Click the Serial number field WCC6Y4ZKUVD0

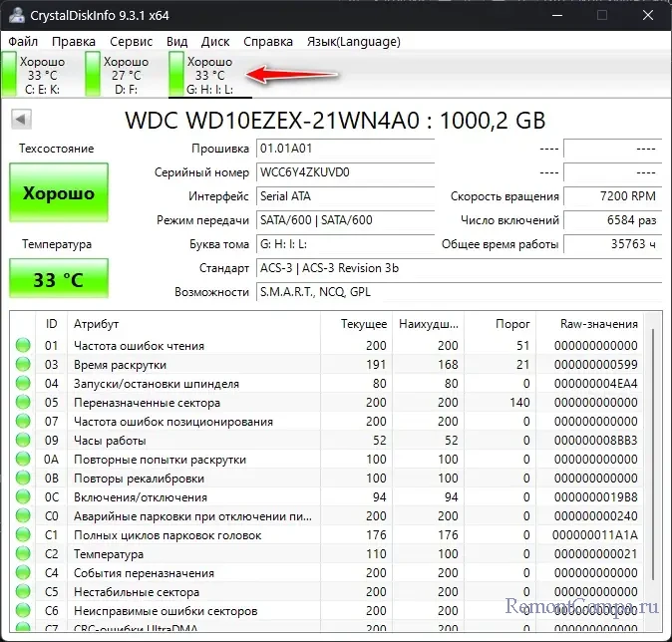344,172
